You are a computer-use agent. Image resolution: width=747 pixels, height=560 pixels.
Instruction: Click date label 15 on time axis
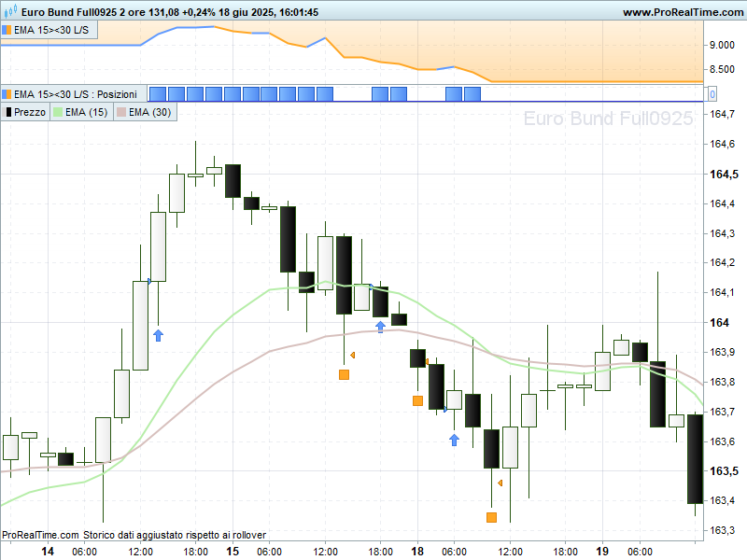click(233, 552)
